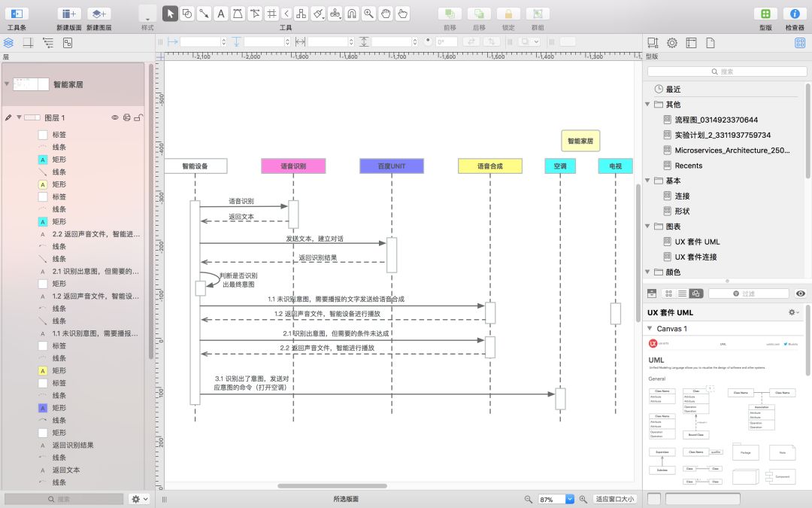Switch stencil view to list
812x508 pixels.
683,294
